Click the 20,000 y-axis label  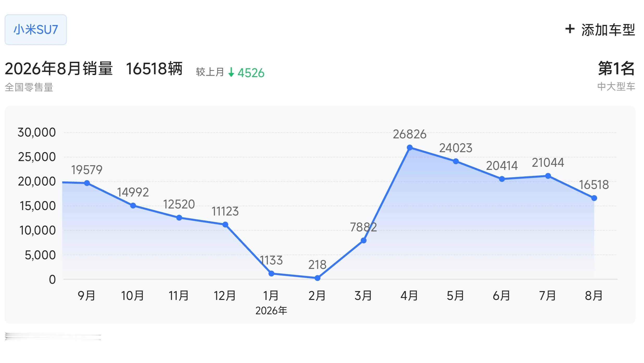37,182
